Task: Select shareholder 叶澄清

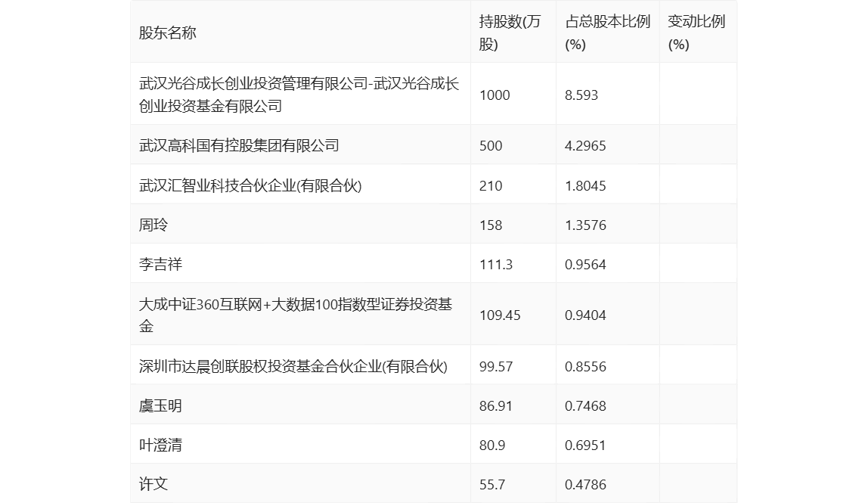Action: (x=160, y=445)
